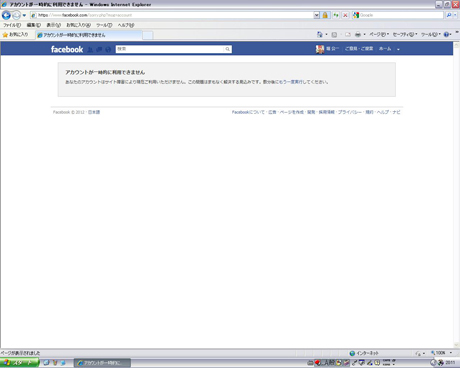This screenshot has width=460, height=368.
Task: Click the security padlock icon
Action: point(325,15)
